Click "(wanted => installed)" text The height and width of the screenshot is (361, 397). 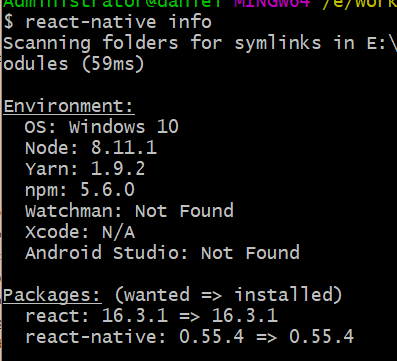click(x=228, y=295)
